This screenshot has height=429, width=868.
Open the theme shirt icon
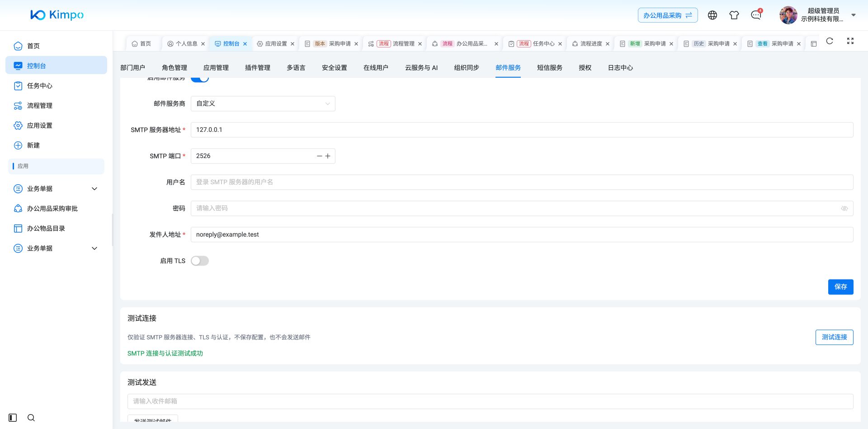pos(734,15)
